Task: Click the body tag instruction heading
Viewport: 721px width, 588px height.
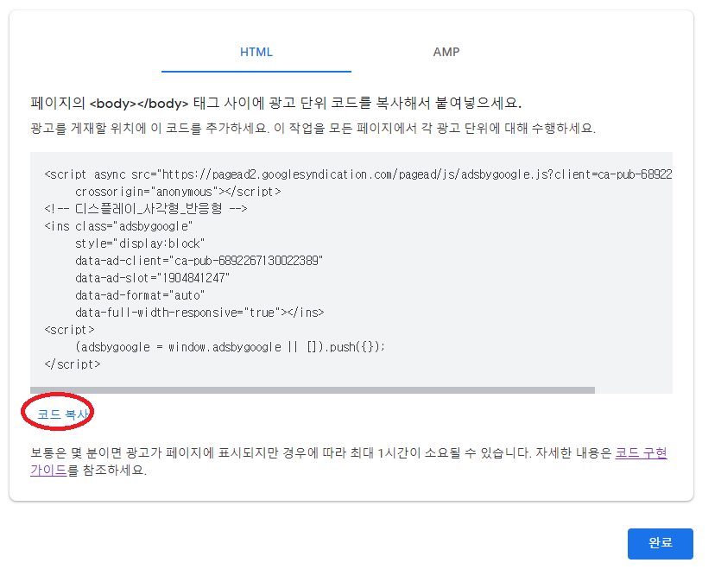Action: [276, 103]
